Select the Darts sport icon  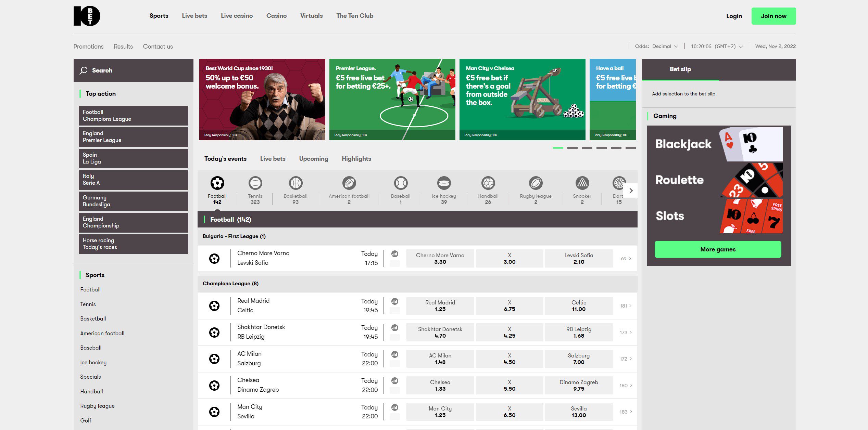619,183
